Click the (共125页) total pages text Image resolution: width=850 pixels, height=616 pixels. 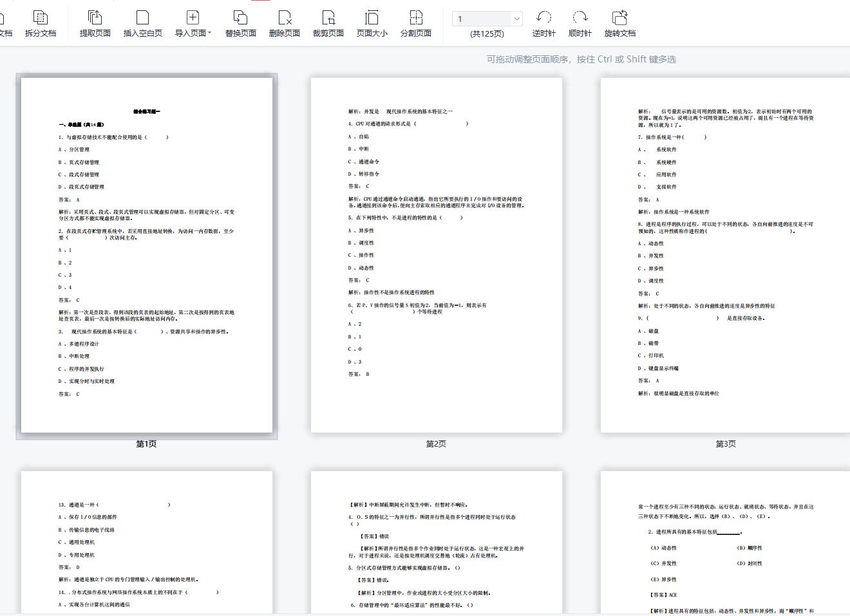click(x=487, y=33)
